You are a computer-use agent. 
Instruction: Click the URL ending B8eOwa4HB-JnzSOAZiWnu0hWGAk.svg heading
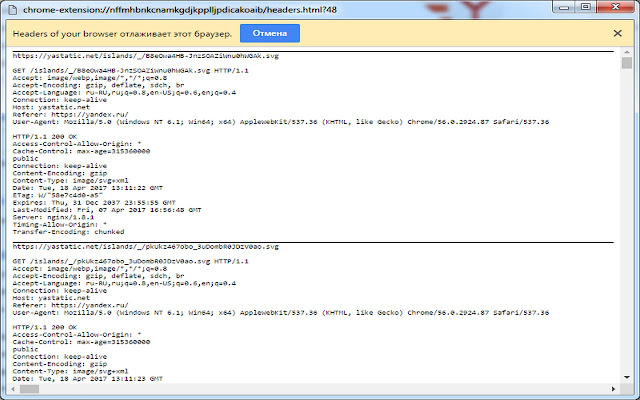tap(146, 56)
